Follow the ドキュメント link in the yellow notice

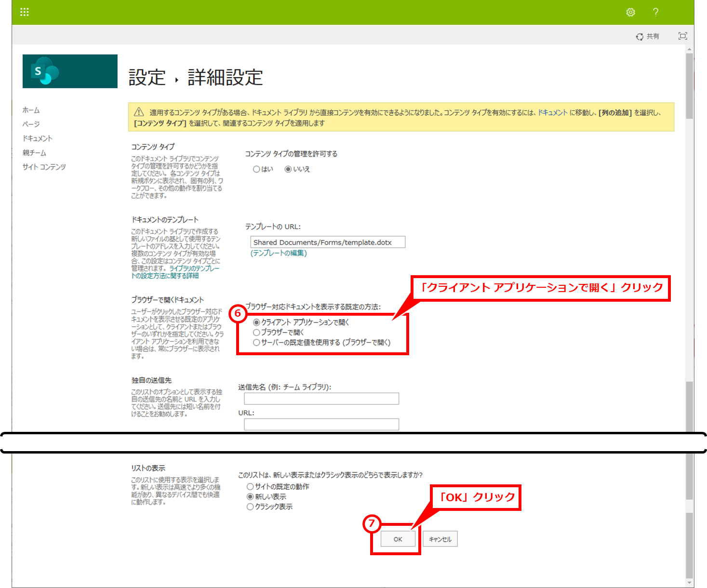click(x=552, y=112)
